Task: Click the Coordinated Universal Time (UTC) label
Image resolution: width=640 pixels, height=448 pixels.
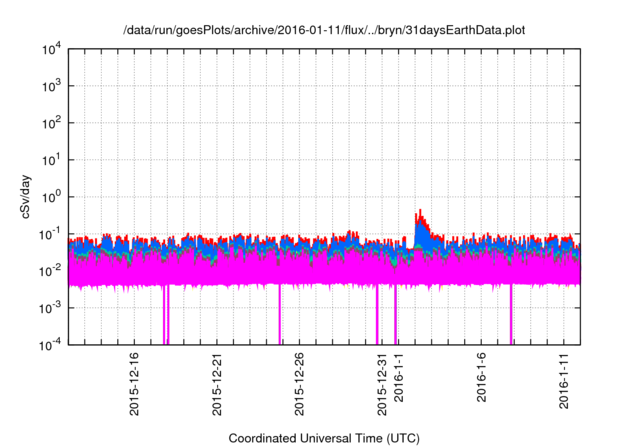Action: click(324, 438)
